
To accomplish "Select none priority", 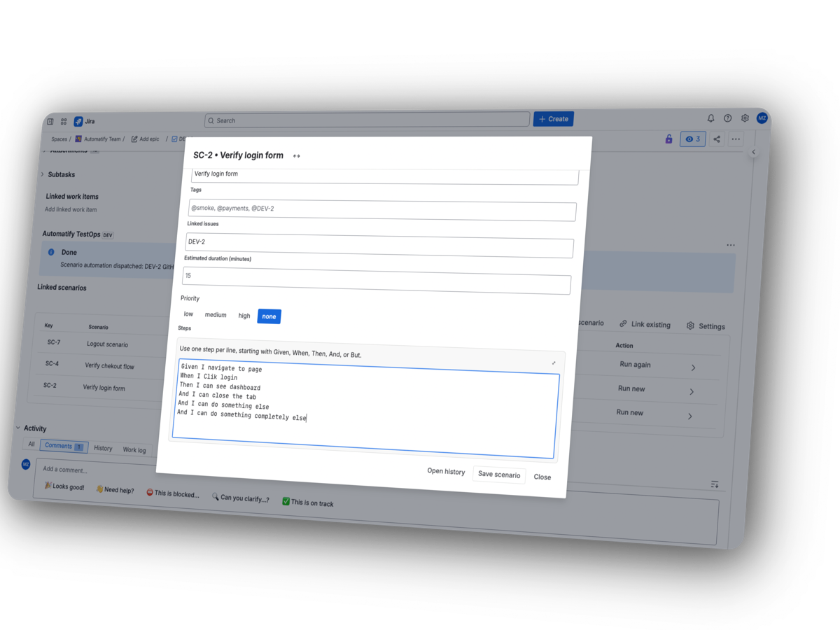I will click(269, 316).
